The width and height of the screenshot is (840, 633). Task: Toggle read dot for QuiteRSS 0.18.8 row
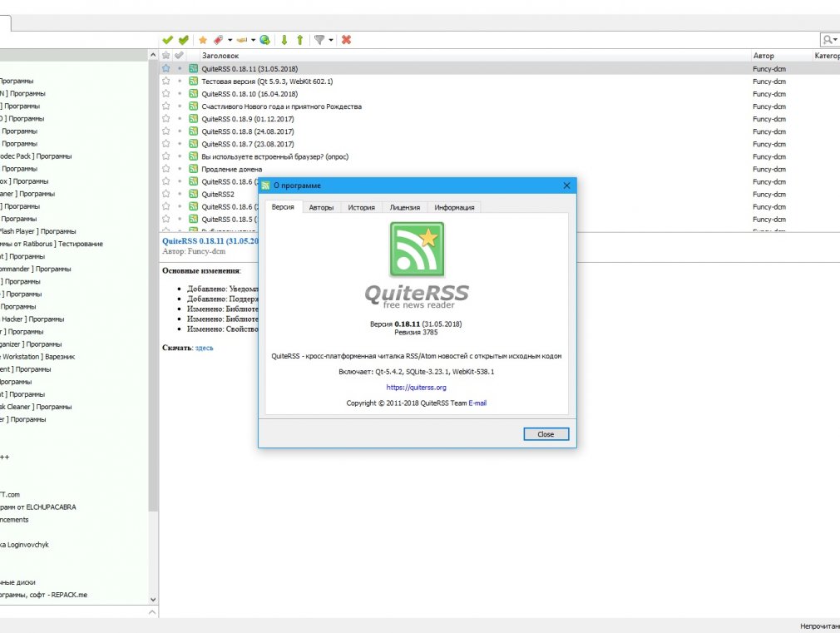pos(180,131)
